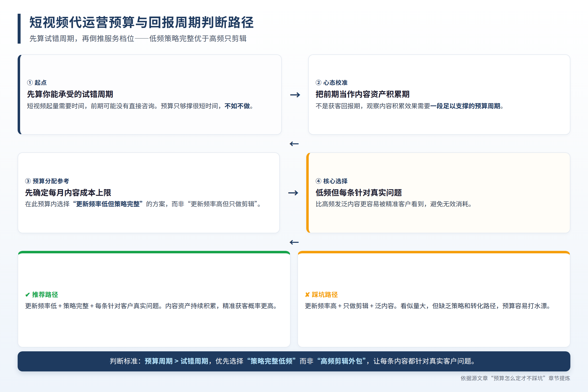Click the bold phrase 一段足以支撑的预算周期
The width and height of the screenshot is (588, 392).
point(465,106)
